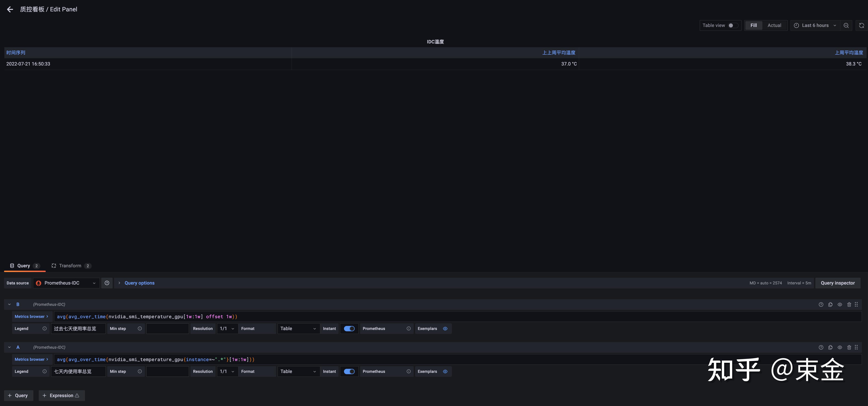Disable the Instant toggle on query B
This screenshot has height=406, width=868.
349,329
